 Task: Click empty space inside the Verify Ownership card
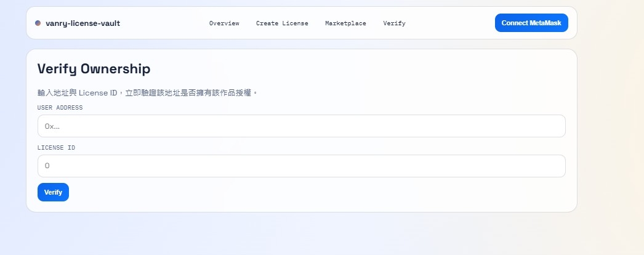pos(329,193)
